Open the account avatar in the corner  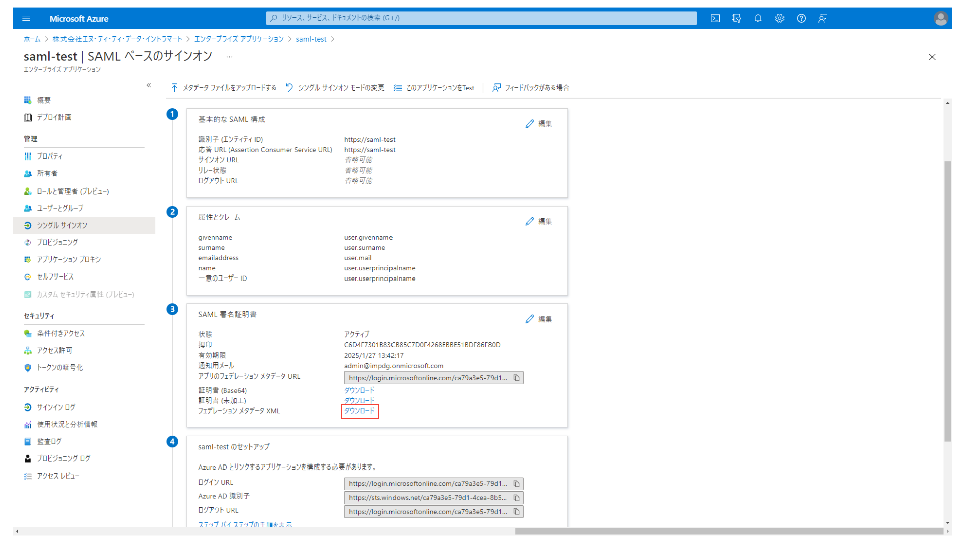point(941,18)
